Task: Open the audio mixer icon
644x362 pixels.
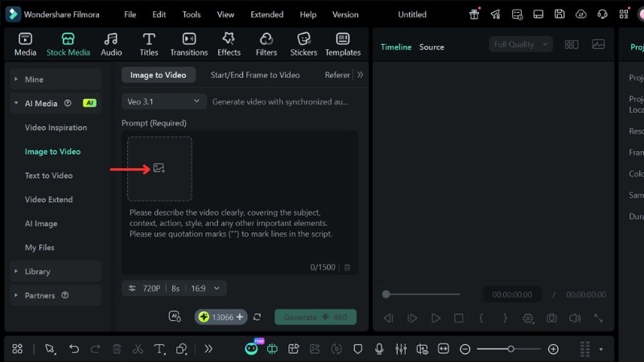Action: point(401,349)
